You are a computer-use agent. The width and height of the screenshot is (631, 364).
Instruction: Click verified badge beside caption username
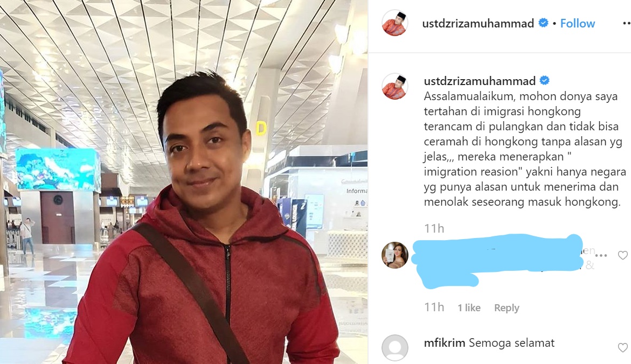[544, 80]
